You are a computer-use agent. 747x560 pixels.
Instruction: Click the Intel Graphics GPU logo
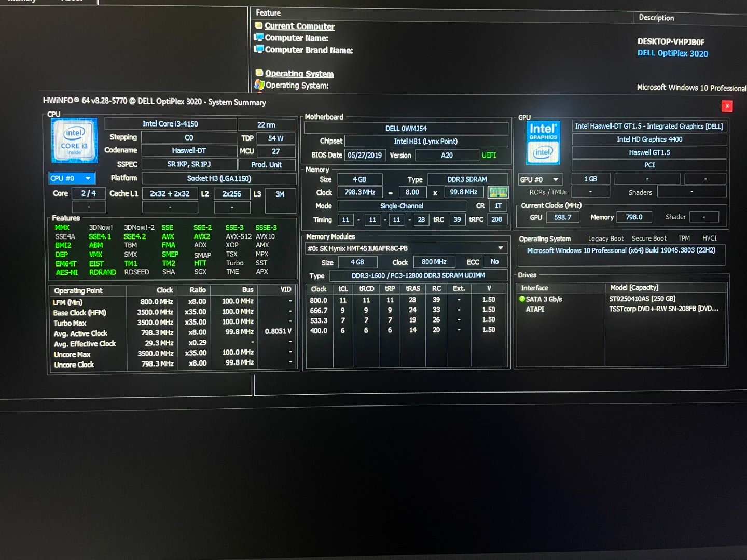[543, 143]
